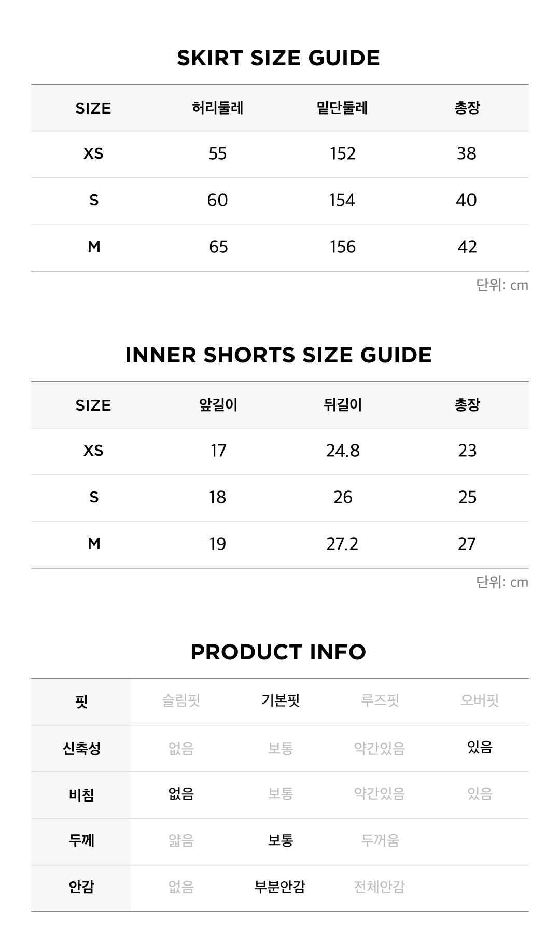Choose 없음 in the 비침 row
This screenshot has width=560, height=927.
click(181, 794)
